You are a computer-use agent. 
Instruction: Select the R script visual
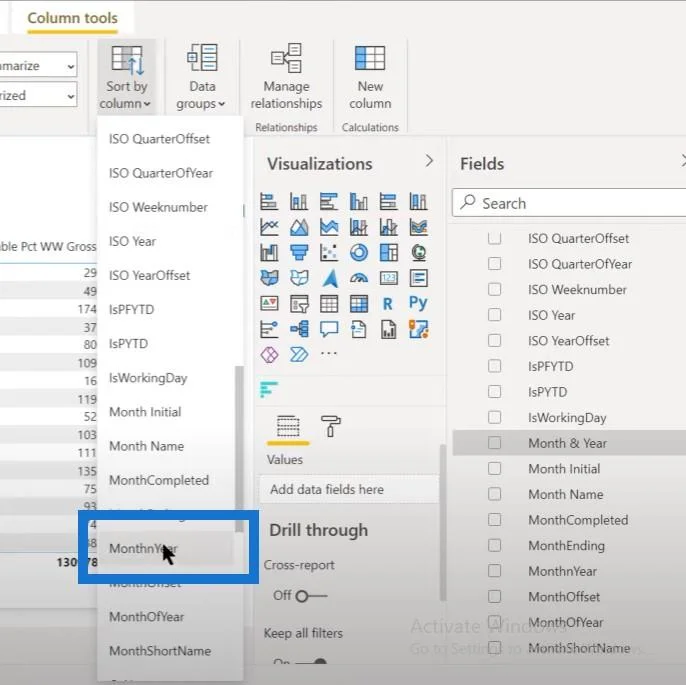pos(388,303)
